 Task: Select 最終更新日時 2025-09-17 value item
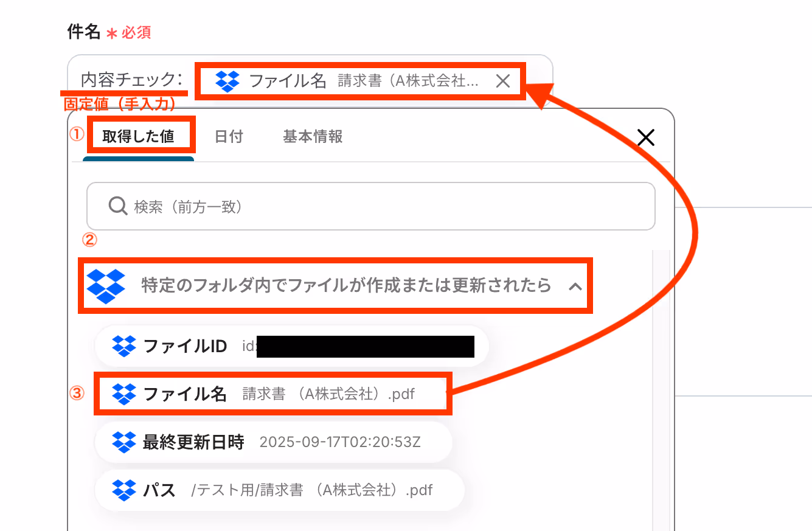pos(274,442)
